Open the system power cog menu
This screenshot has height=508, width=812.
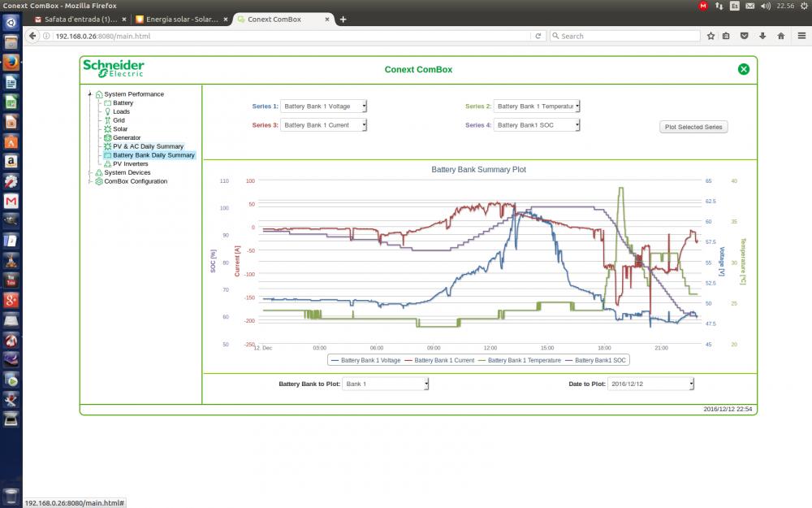point(804,6)
